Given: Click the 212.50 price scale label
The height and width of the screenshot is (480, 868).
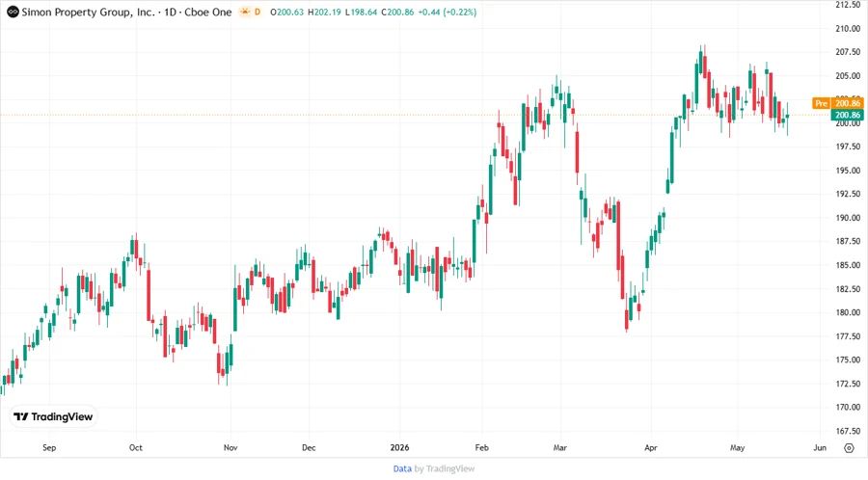Looking at the screenshot, I should [x=848, y=5].
